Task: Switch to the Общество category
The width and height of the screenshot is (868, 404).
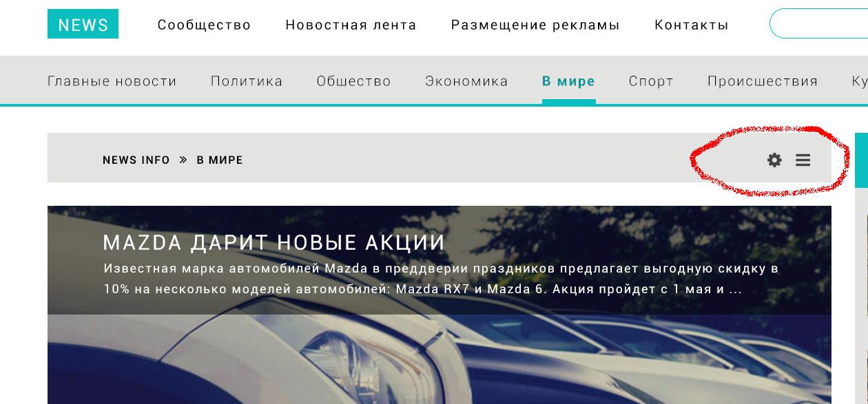Action: (x=353, y=81)
